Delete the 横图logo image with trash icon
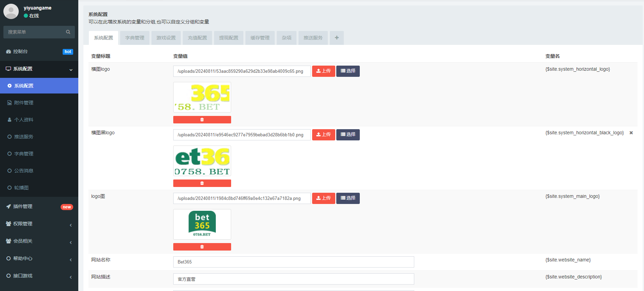This screenshot has height=291, width=644. tap(202, 120)
